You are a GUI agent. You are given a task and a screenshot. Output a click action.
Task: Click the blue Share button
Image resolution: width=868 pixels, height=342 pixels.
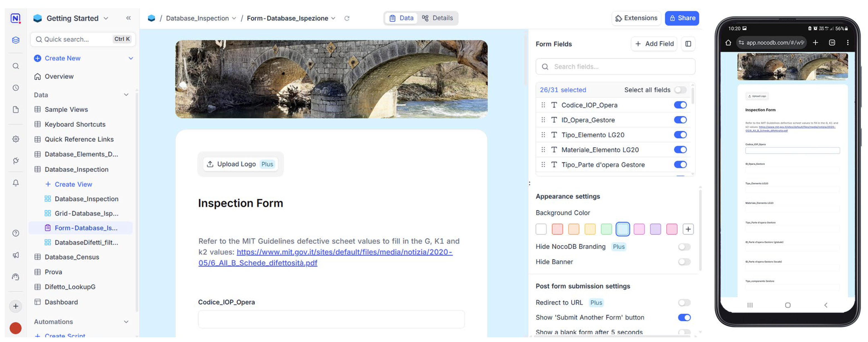[682, 18]
